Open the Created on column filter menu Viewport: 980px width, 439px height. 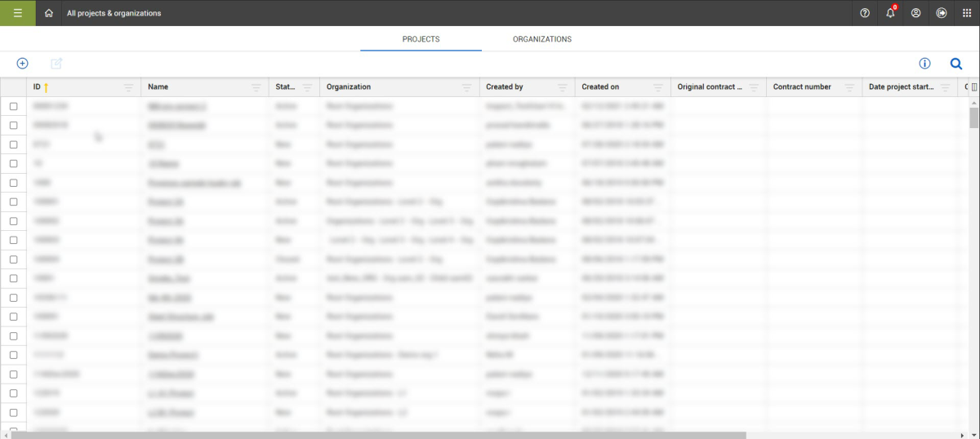[x=658, y=87]
